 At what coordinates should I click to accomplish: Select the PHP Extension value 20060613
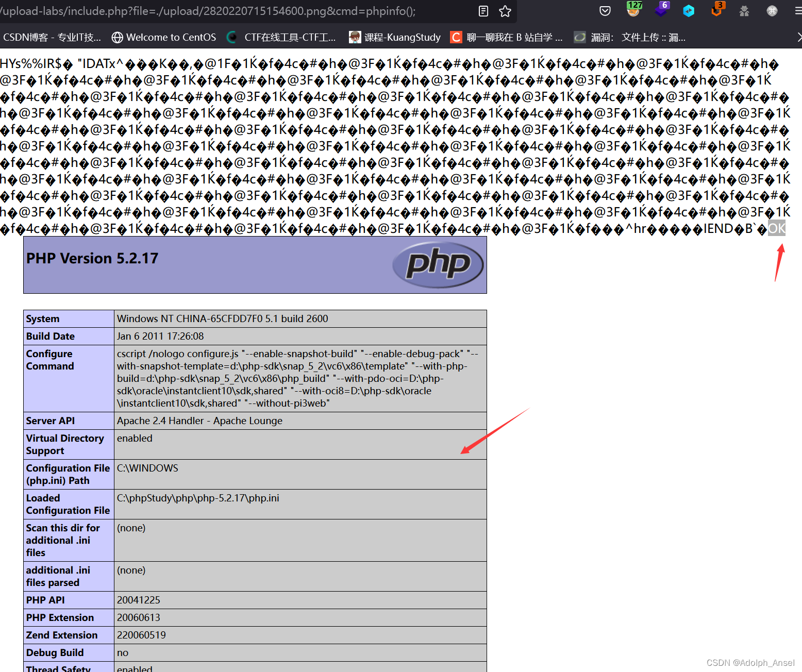139,617
